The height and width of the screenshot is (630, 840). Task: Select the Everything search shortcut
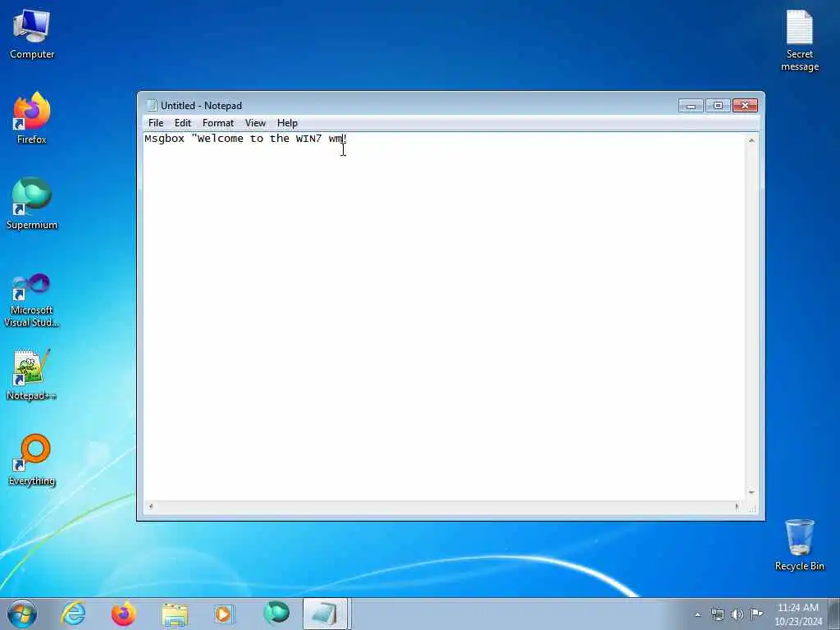[x=32, y=459]
